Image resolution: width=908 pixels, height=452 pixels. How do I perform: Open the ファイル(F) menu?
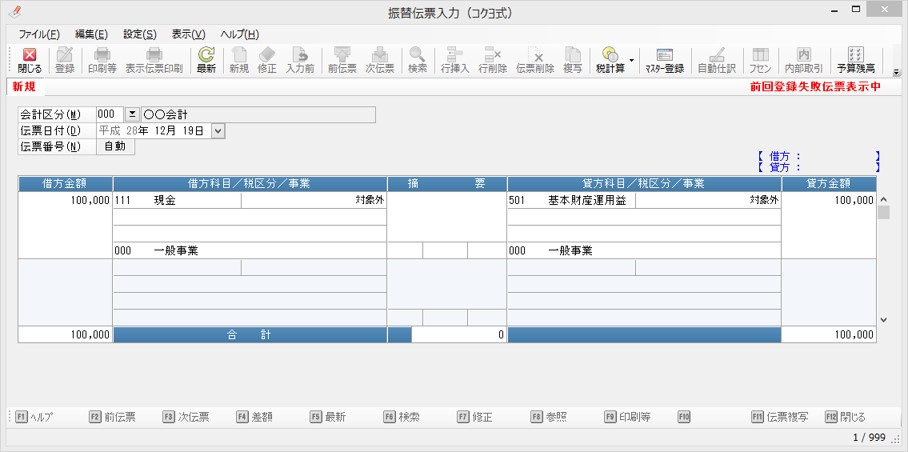pos(38,34)
